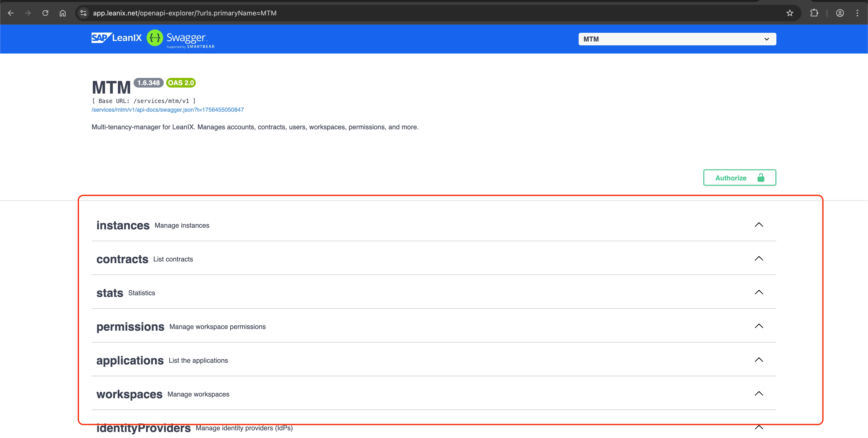Collapse the applications section chevron

[x=759, y=360]
